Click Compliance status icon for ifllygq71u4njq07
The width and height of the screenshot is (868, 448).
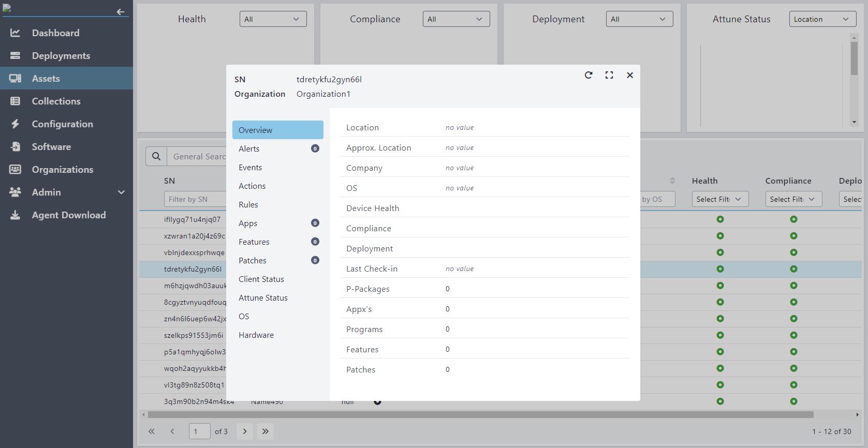tap(793, 219)
